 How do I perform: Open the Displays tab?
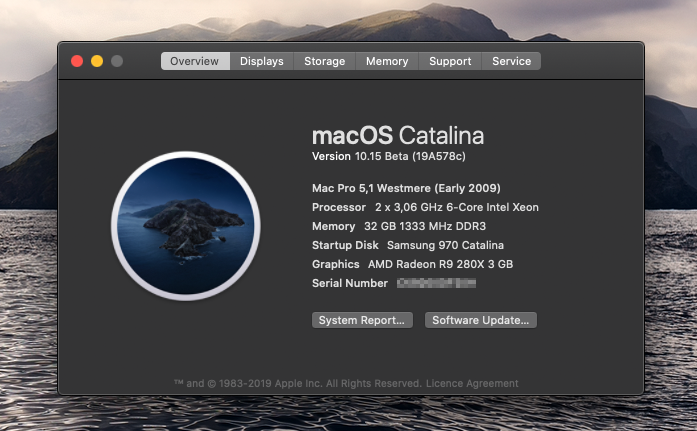(x=262, y=61)
